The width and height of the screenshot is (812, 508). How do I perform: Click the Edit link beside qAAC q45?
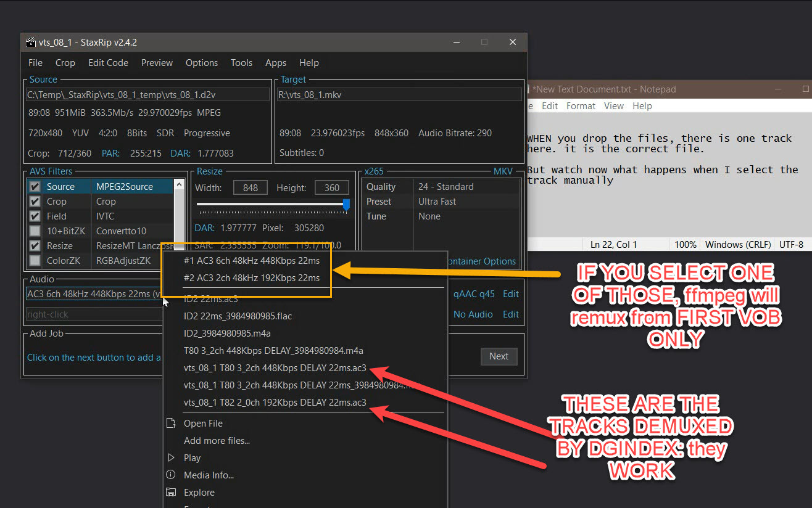click(x=511, y=294)
